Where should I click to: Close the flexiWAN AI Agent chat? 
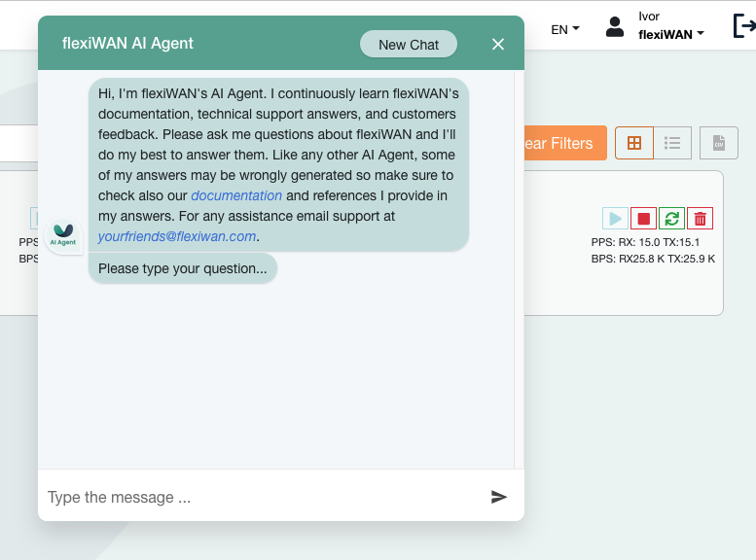tap(498, 45)
